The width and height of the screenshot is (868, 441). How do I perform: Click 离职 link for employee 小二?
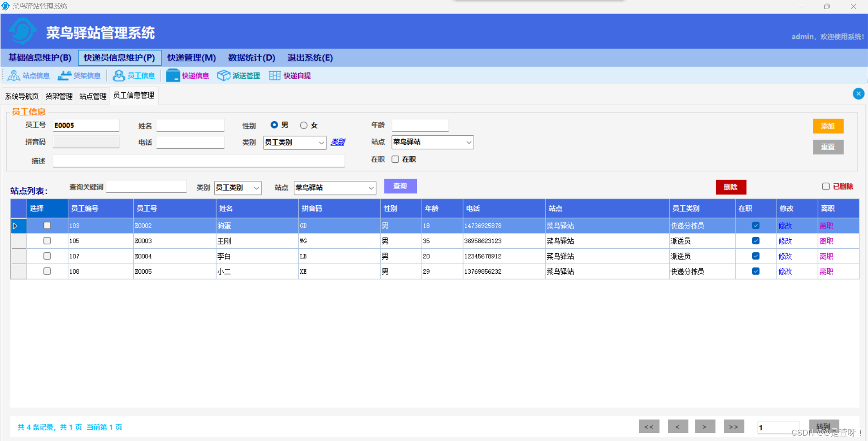[x=826, y=272]
